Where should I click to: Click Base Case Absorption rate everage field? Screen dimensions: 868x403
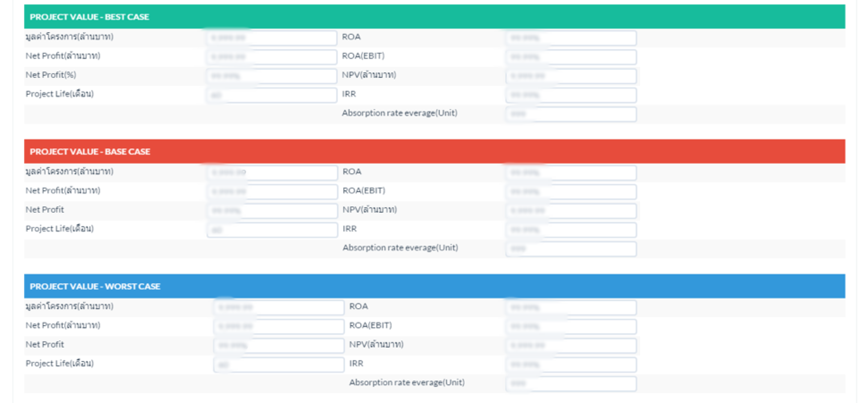point(571,249)
